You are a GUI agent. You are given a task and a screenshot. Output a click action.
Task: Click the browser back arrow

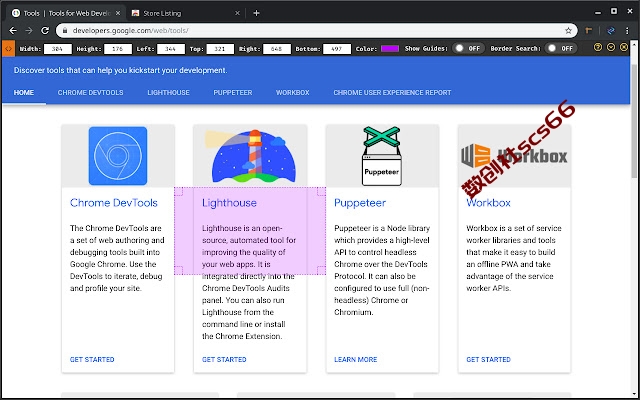[x=13, y=31]
